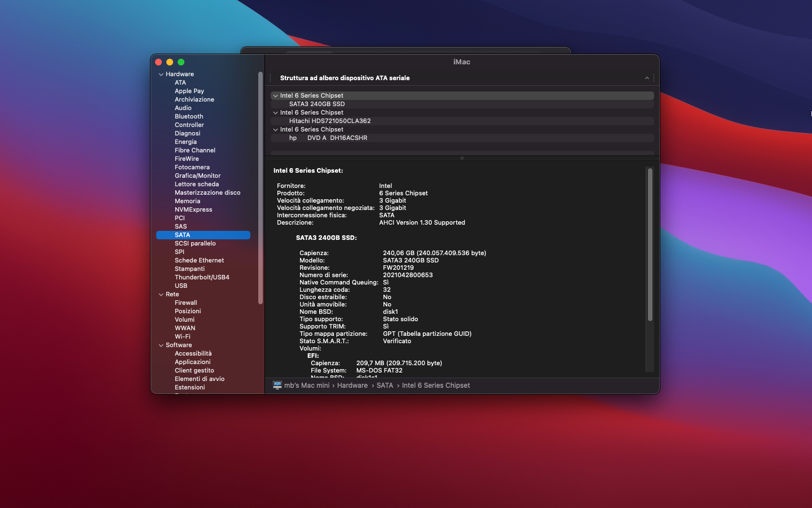Select Applicazioni under Software
This screenshot has height=508, width=812.
(x=192, y=362)
